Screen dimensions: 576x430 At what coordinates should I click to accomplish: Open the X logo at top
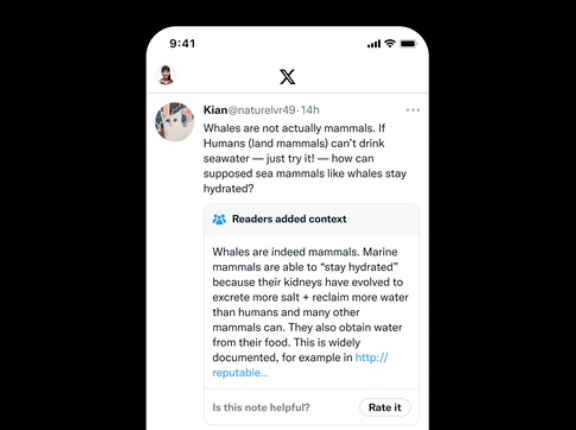pyautogui.click(x=287, y=76)
